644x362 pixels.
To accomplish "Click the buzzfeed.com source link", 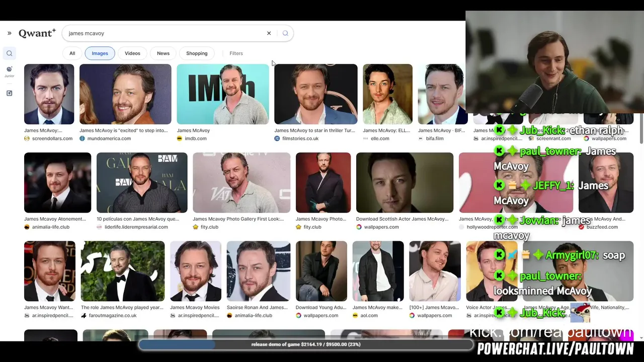I will (x=602, y=227).
